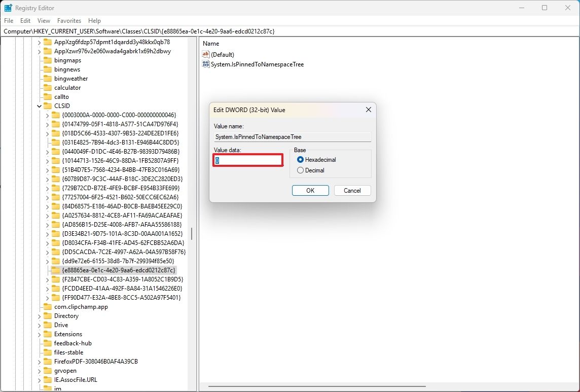Image resolution: width=580 pixels, height=392 pixels.
Task: Expand the Extensions key
Action: [39, 334]
